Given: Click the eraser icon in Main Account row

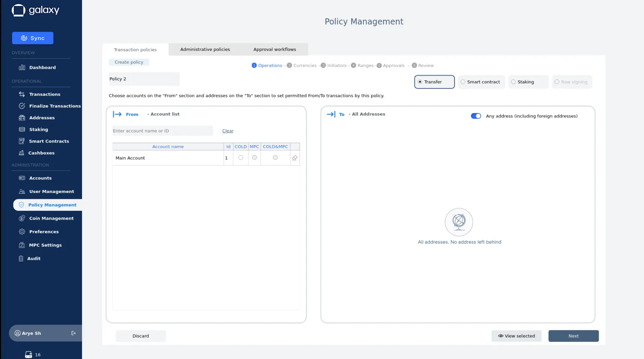Looking at the screenshot, I should point(295,158).
